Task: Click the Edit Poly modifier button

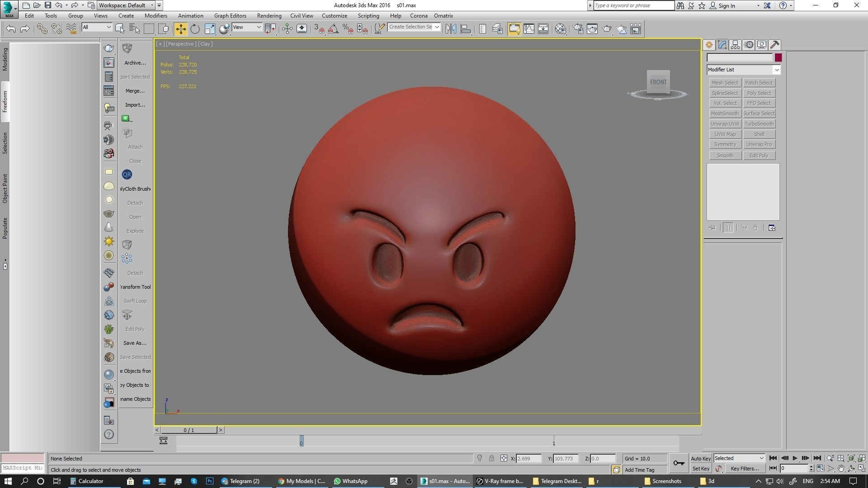Action: [x=759, y=155]
